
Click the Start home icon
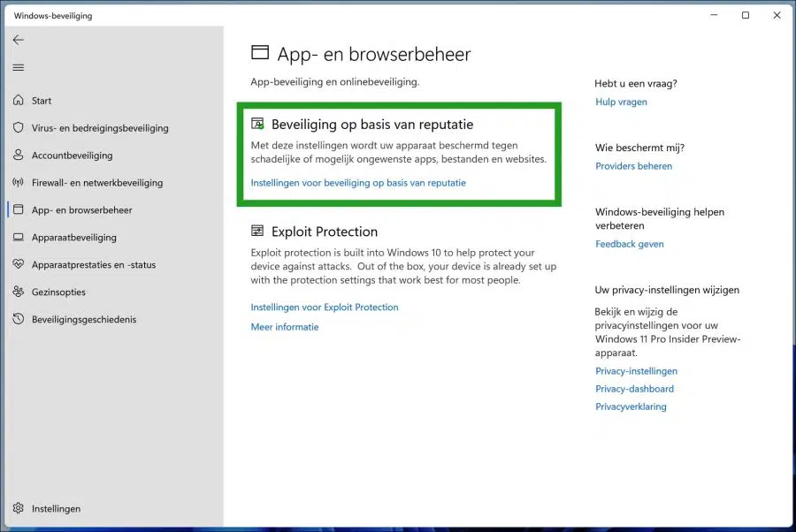19,100
